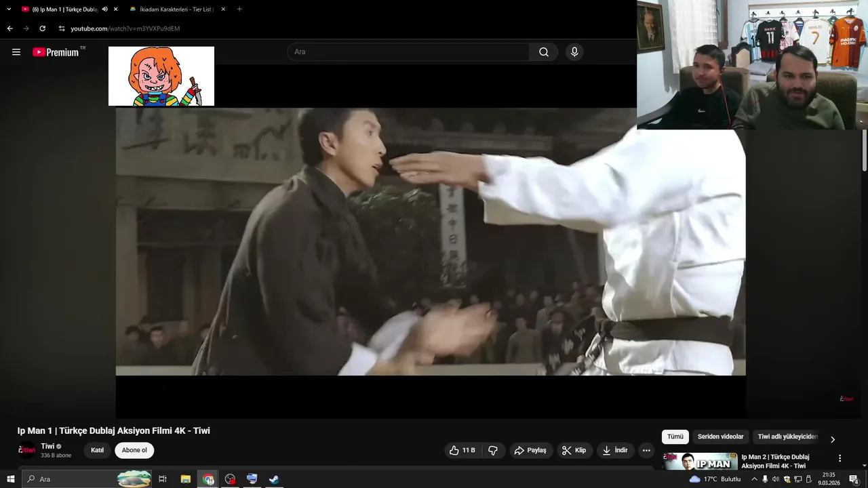Click safely remove USB tray icon
The width and height of the screenshot is (868, 488).
(808, 479)
